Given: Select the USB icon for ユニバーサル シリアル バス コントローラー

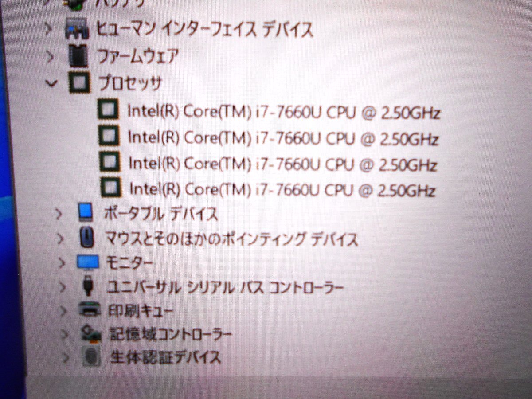Looking at the screenshot, I should click(88, 286).
